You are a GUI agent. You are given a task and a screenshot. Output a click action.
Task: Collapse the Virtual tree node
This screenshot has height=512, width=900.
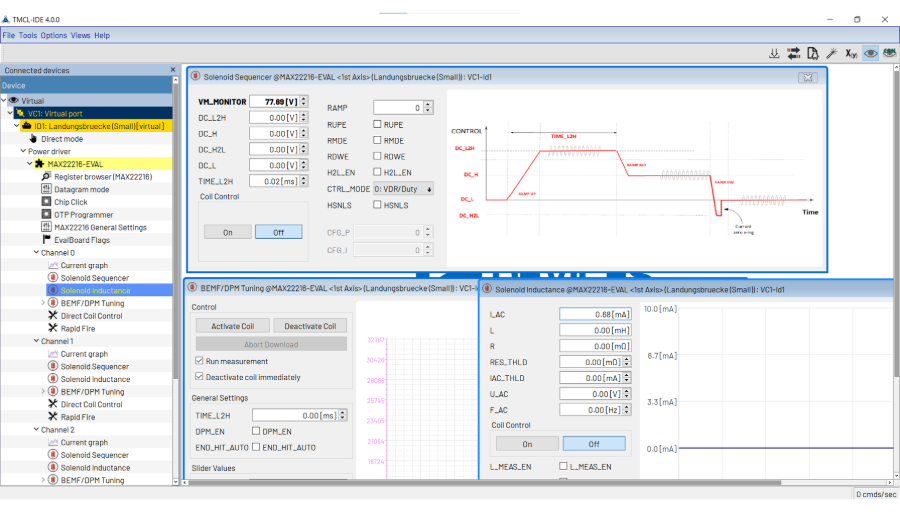point(4,100)
